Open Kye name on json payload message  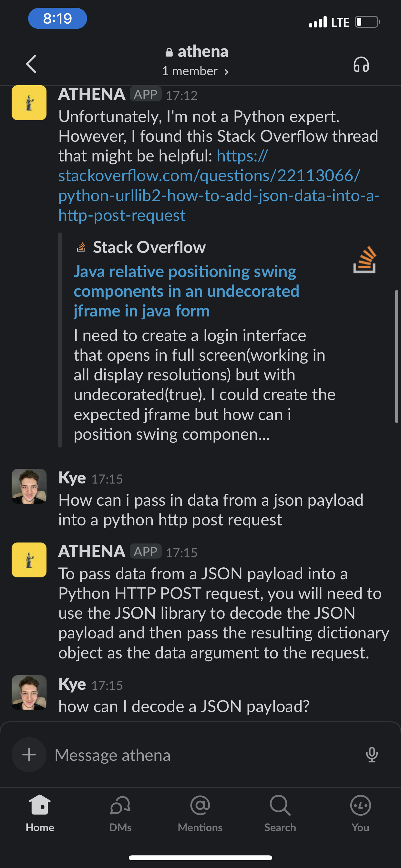72,478
